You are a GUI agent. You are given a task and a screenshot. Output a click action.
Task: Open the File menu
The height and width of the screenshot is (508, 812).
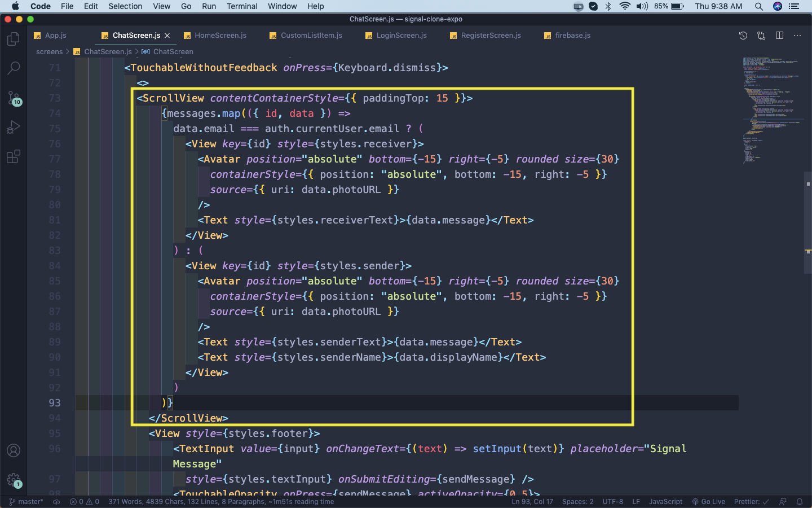[67, 6]
